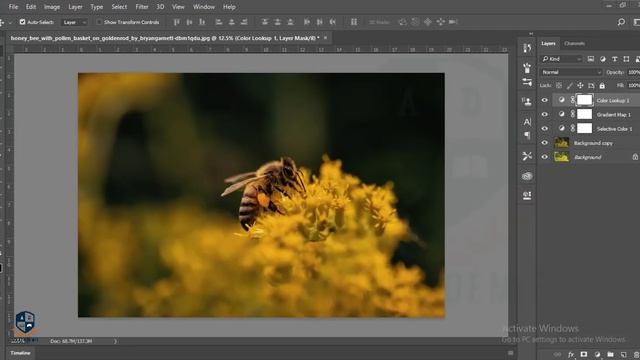Click Create new adjustment layer icon

click(597, 355)
